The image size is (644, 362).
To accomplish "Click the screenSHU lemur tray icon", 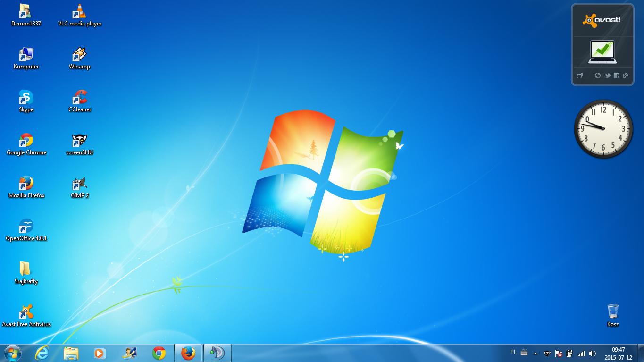I will (x=547, y=353).
